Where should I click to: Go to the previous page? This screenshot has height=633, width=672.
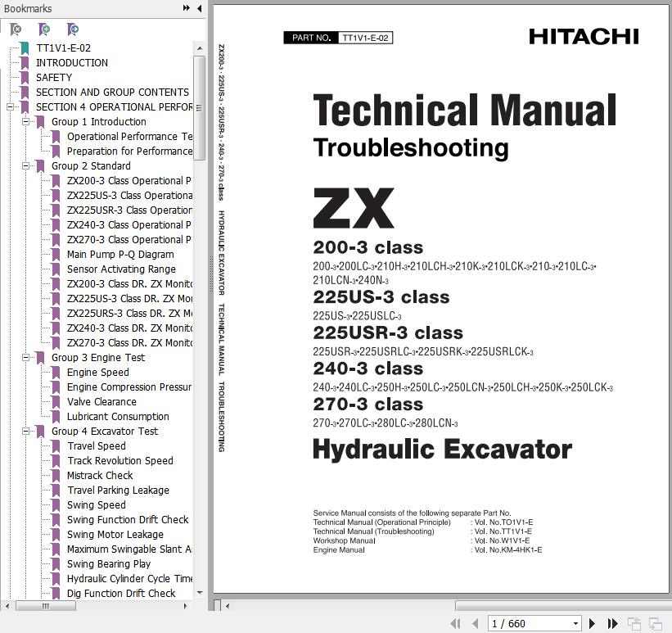tap(475, 623)
